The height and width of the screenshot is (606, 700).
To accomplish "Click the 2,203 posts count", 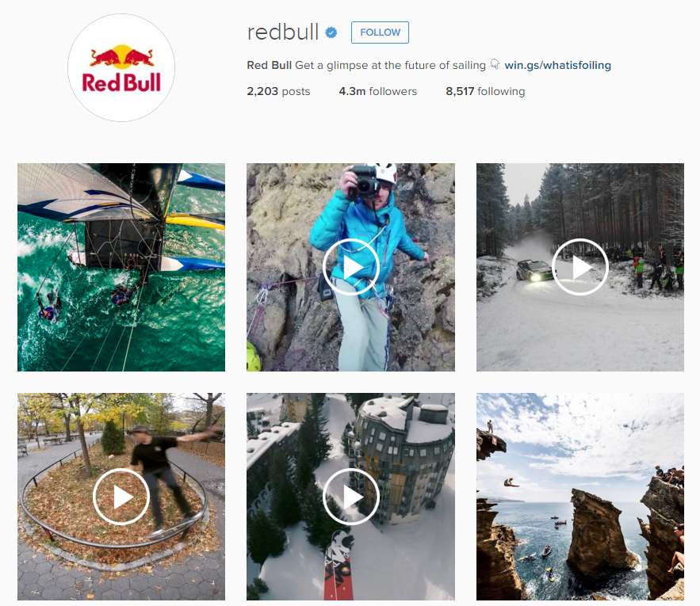I will (278, 91).
